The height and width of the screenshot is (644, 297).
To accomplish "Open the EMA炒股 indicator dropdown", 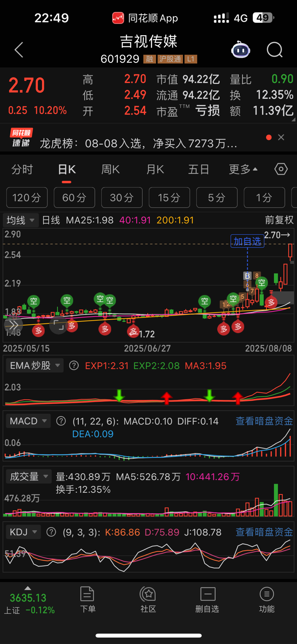I will (35, 366).
